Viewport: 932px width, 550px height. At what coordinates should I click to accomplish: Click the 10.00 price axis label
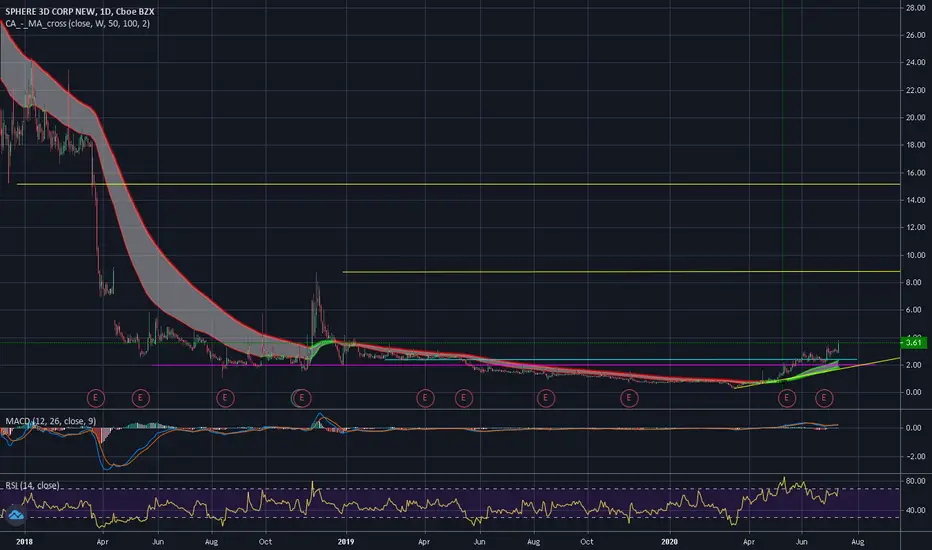915,255
